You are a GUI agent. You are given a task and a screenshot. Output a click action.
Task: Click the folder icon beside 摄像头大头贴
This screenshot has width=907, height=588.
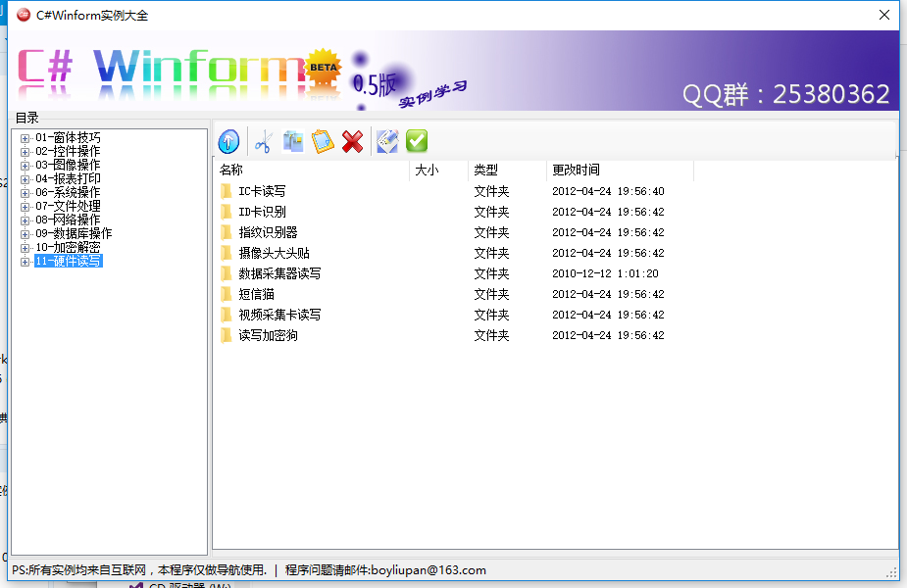pyautogui.click(x=227, y=253)
